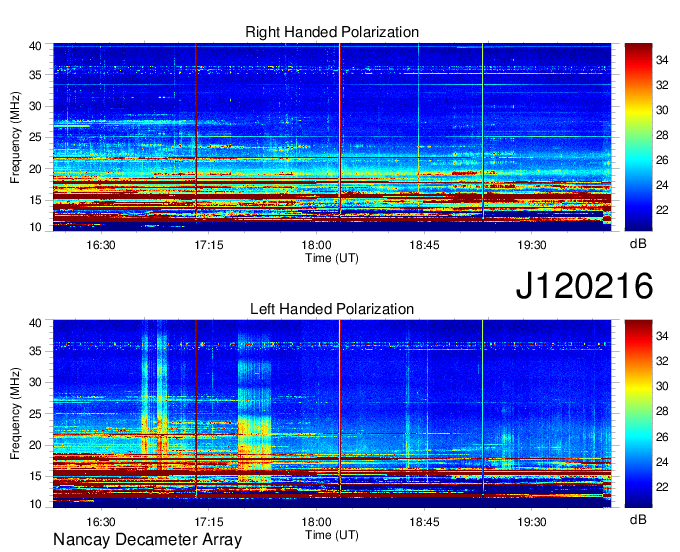The height and width of the screenshot is (552, 680).
Task: Click the 40 MHz tick on top plot
Action: click(x=35, y=46)
